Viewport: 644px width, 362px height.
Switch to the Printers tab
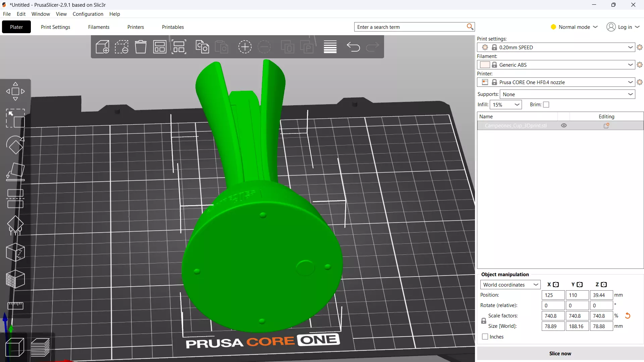click(x=136, y=27)
